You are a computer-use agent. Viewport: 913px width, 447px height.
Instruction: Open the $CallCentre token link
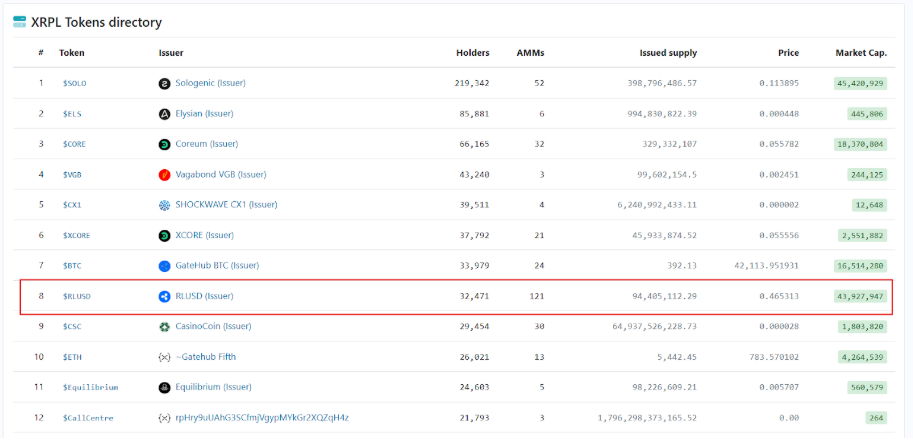(88, 418)
